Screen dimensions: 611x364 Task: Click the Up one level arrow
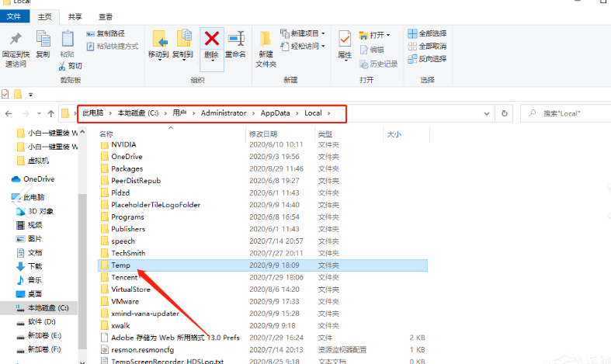point(50,114)
